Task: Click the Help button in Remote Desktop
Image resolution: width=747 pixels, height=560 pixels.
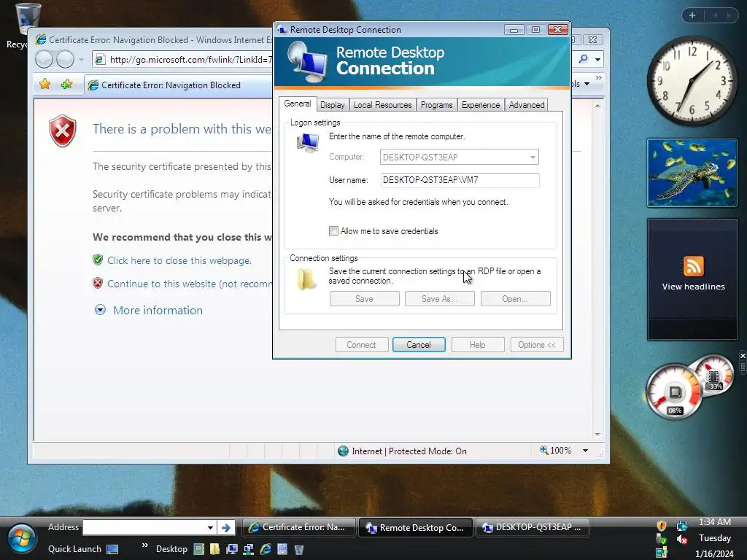Action: [477, 345]
